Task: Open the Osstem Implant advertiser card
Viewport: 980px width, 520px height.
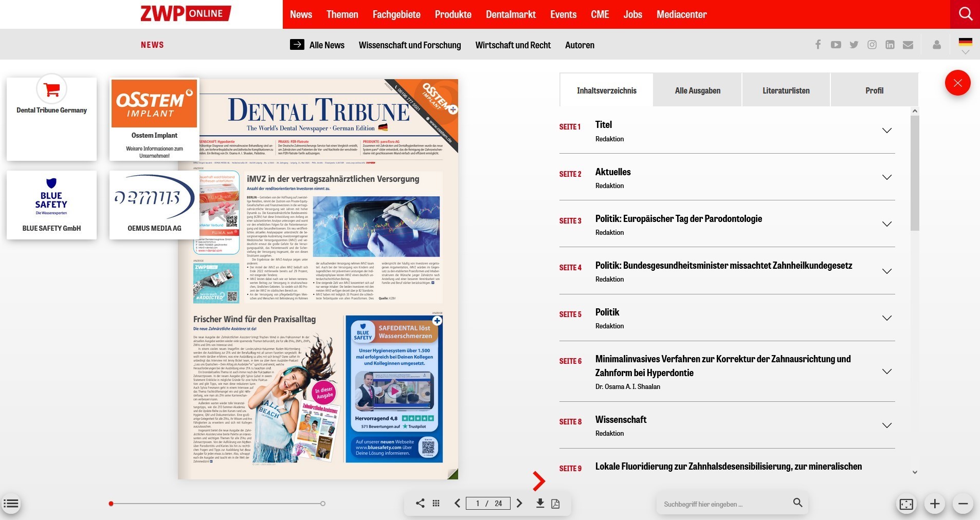Action: pyautogui.click(x=154, y=119)
